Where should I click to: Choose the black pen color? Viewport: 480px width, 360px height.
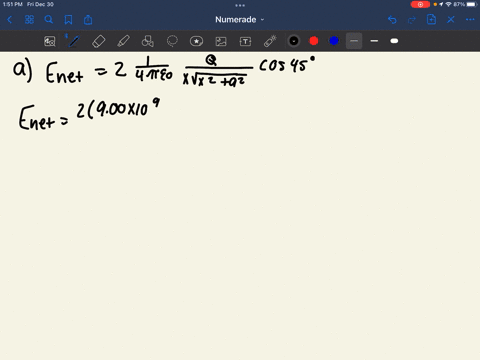point(294,41)
